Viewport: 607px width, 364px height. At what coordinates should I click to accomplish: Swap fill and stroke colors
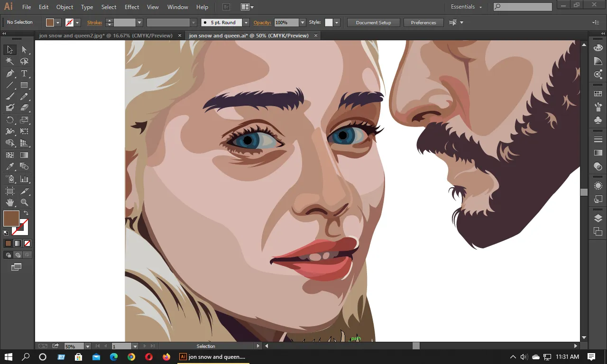click(26, 213)
